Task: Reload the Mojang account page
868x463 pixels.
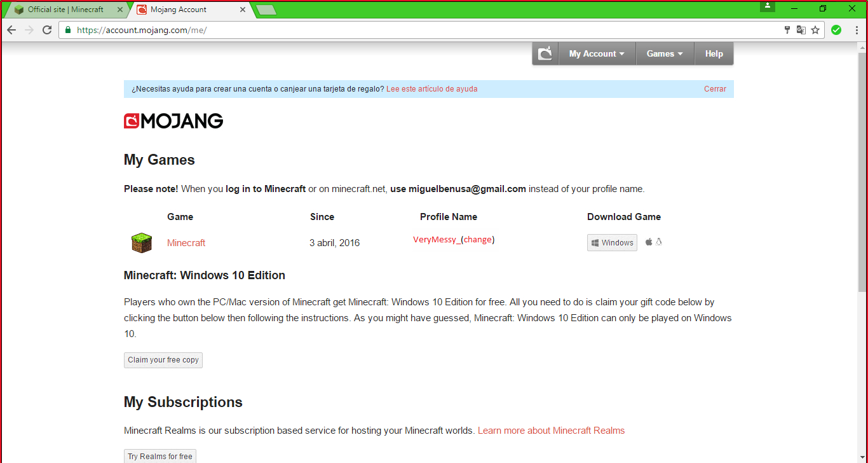Action: [47, 30]
